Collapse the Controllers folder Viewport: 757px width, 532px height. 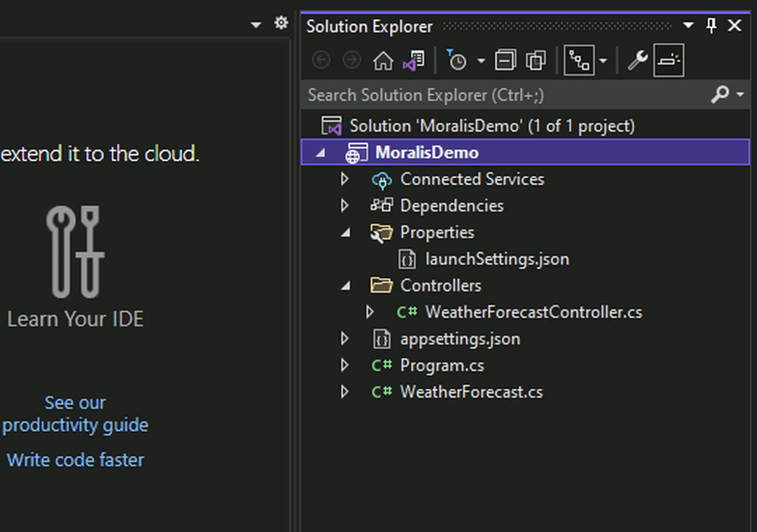[x=346, y=286]
